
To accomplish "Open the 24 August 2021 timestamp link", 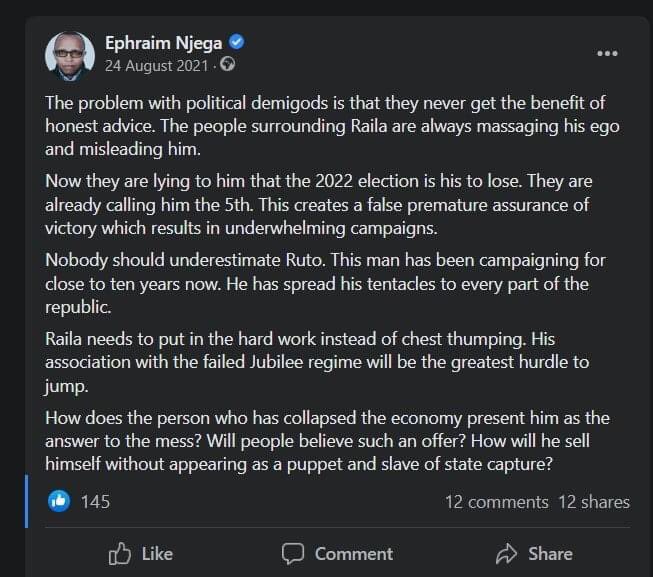I will pyautogui.click(x=156, y=66).
